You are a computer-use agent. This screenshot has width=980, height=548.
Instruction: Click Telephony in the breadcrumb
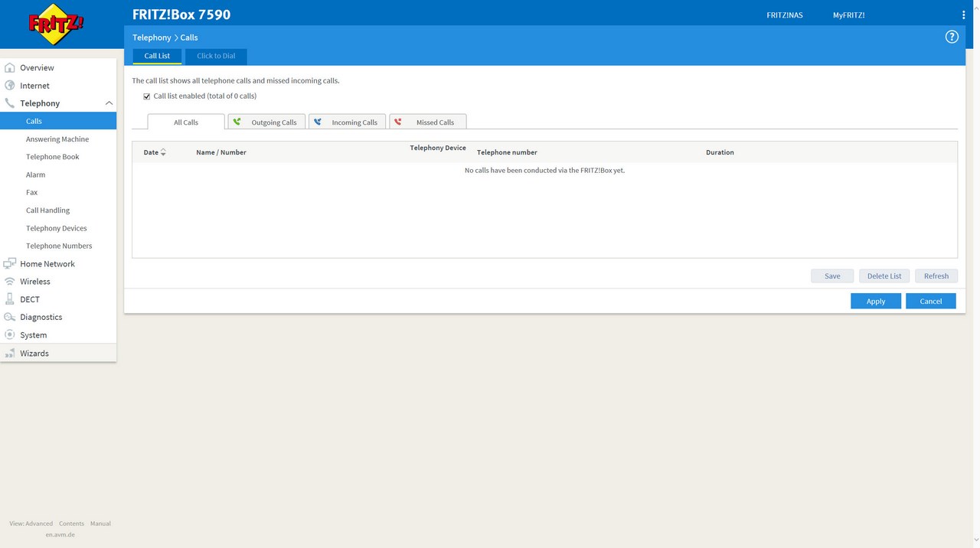pyautogui.click(x=152, y=38)
